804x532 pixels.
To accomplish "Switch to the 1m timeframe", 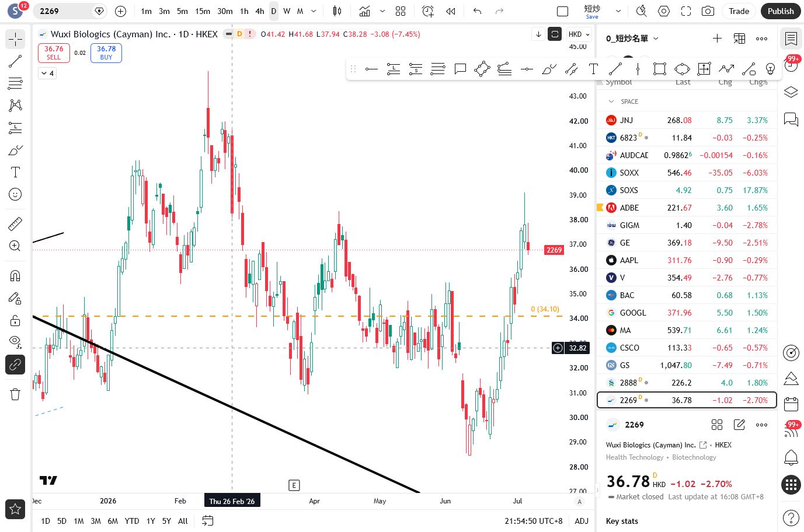I will tap(146, 11).
